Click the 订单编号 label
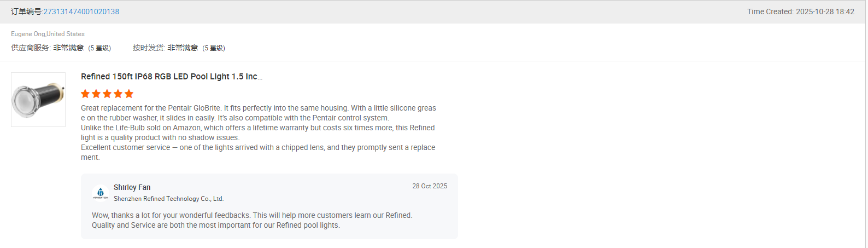 pyautogui.click(x=27, y=11)
